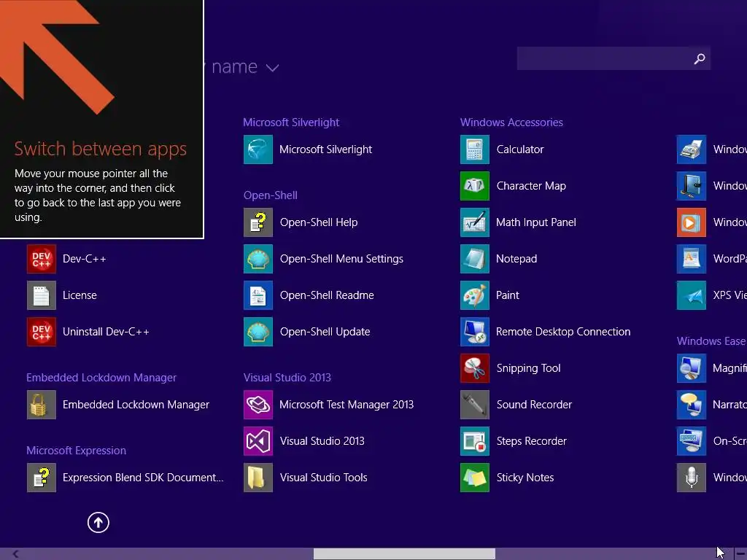The width and height of the screenshot is (747, 560).
Task: Click the Character Map label
Action: (531, 186)
